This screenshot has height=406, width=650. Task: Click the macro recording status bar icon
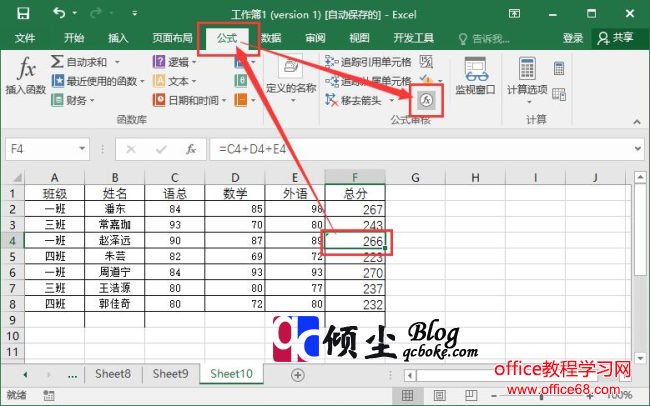(x=49, y=395)
